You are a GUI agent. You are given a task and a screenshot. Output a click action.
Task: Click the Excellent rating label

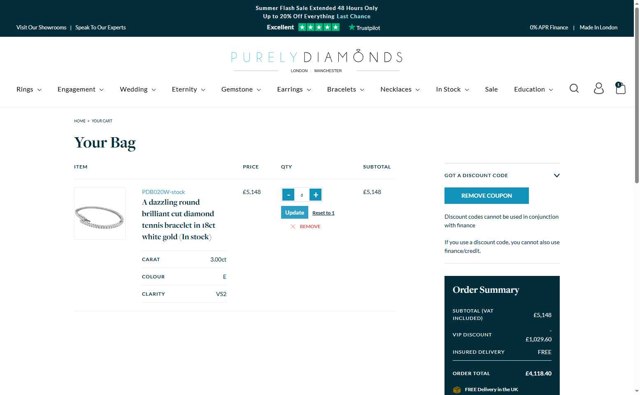(280, 27)
